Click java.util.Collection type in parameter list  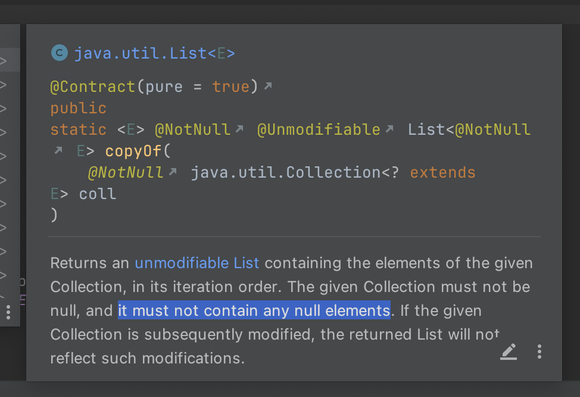point(286,173)
